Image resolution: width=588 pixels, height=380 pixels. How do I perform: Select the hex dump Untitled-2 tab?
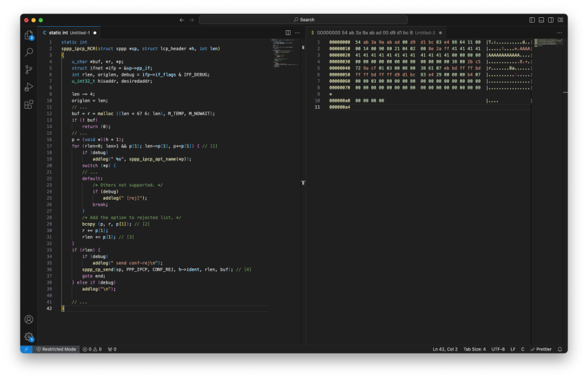tap(376, 32)
